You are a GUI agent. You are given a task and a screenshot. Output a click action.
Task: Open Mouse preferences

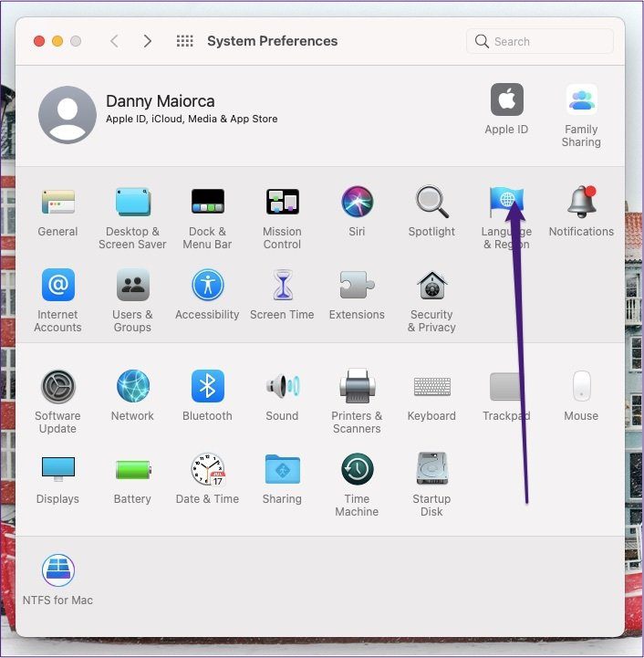(x=581, y=386)
